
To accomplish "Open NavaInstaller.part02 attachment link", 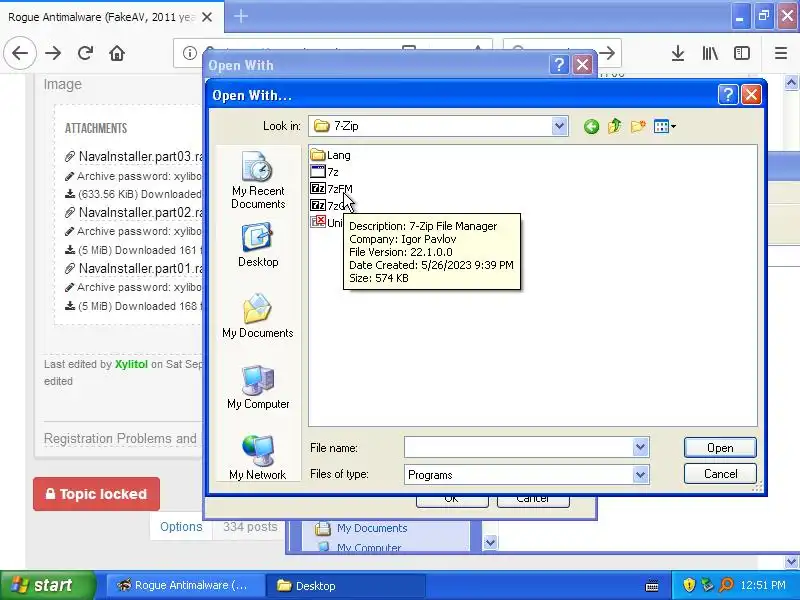I will 141,212.
